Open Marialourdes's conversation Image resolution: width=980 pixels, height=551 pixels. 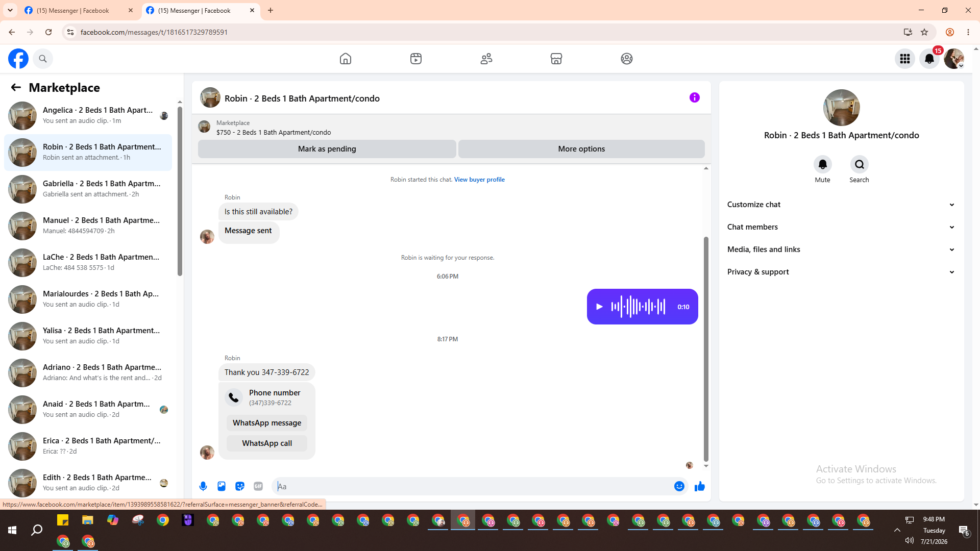coord(88,299)
